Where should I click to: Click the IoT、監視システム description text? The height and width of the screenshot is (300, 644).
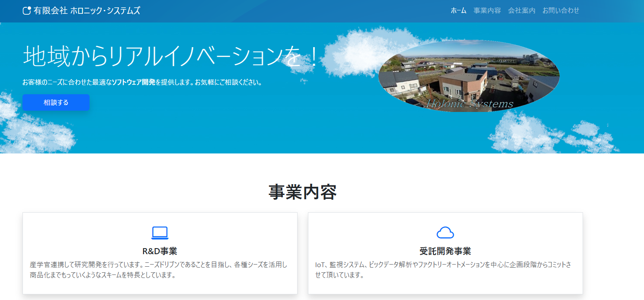443,270
